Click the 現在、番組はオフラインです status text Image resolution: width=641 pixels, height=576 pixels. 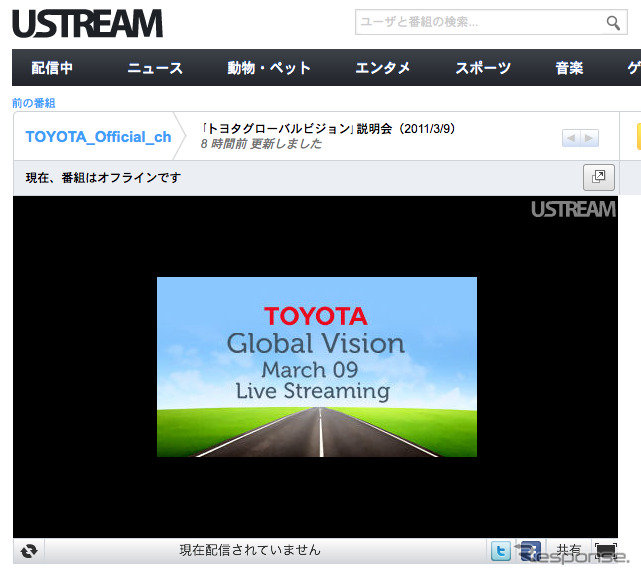click(103, 177)
